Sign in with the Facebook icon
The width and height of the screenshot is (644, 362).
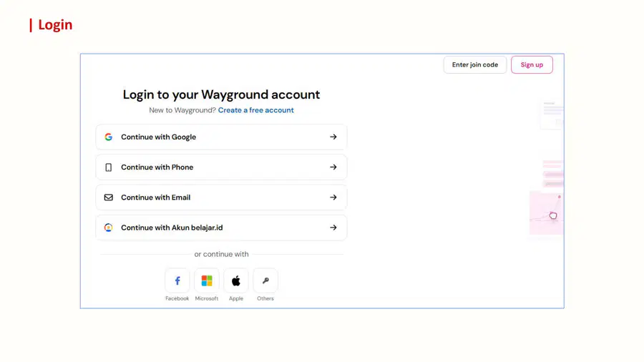[x=177, y=280]
